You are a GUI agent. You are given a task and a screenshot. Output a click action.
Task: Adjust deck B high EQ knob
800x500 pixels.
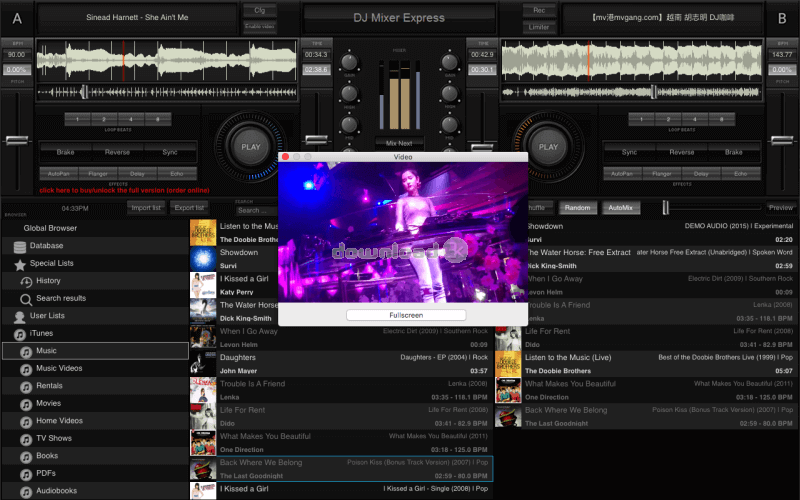[x=449, y=93]
